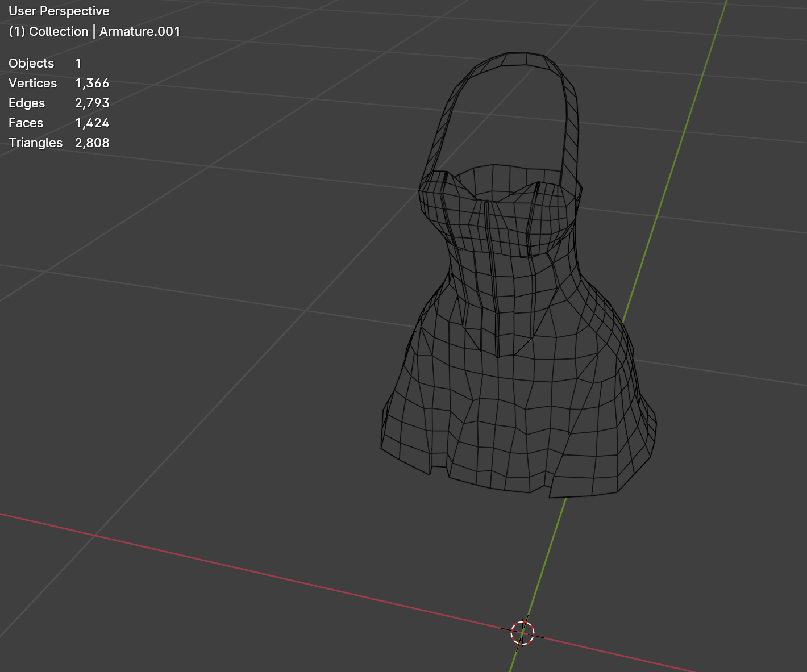Click the Faces count of 1,424
The image size is (807, 672).
point(93,123)
